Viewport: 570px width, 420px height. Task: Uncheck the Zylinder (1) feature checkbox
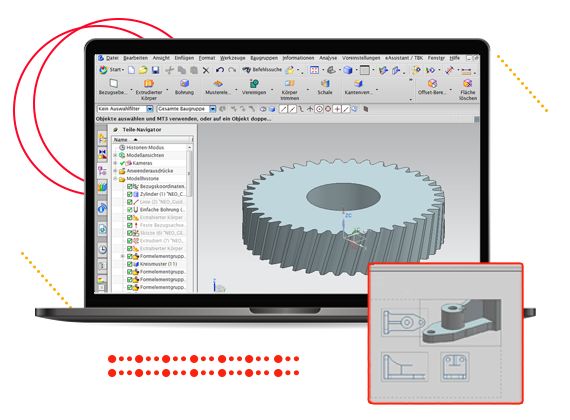(x=129, y=194)
